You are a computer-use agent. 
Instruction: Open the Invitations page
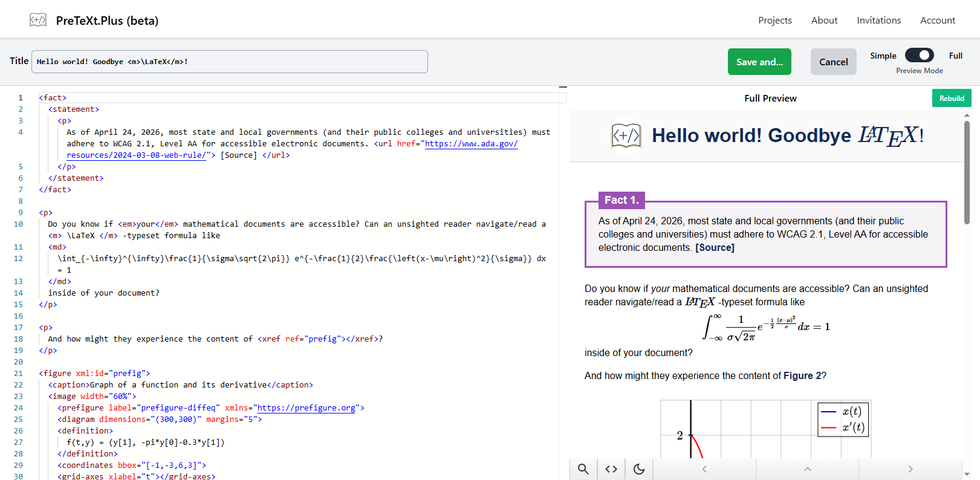pos(879,20)
